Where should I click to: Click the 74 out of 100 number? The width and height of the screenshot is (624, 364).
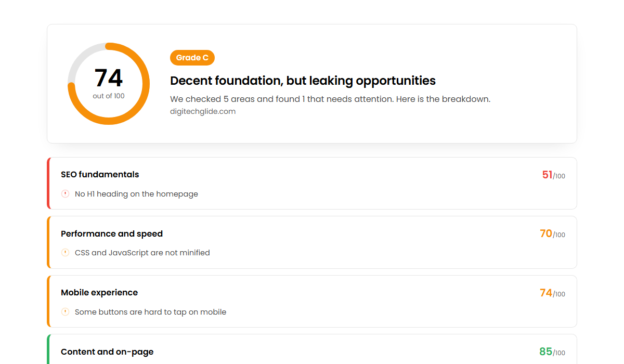[x=109, y=78]
